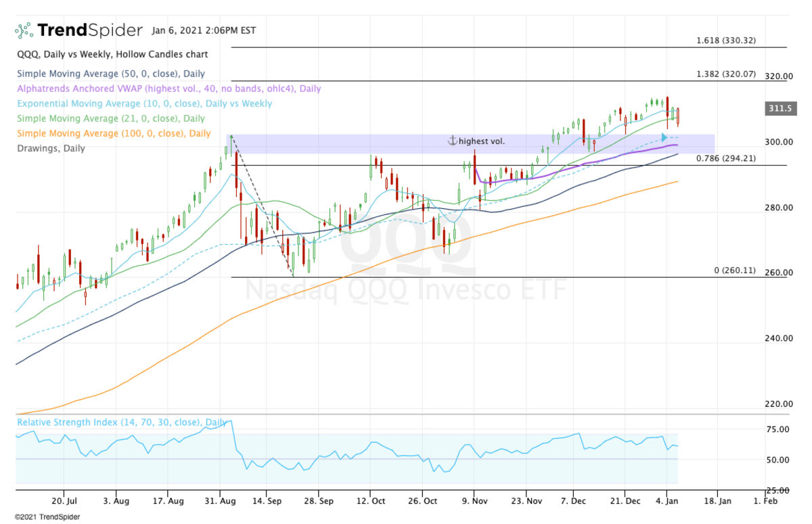Image resolution: width=812 pixels, height=524 pixels.
Task: Click the '4. Jan' date axis label
Action: pyautogui.click(x=667, y=501)
